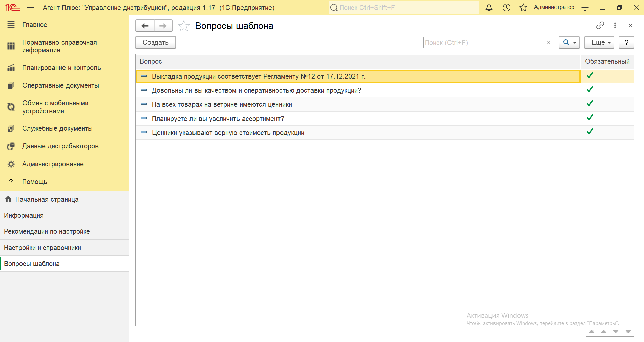Open the magnifier search options dropdown
Image resolution: width=644 pixels, height=342 pixels.
point(569,43)
